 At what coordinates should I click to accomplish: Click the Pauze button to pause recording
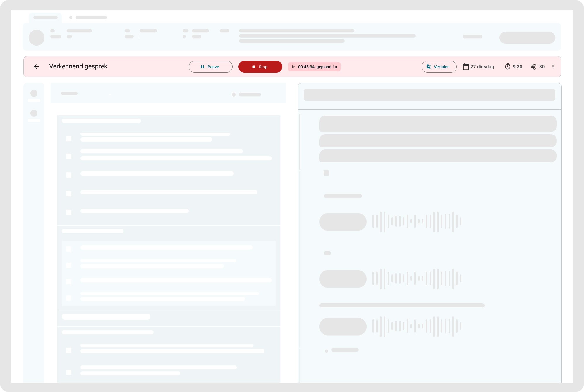tap(210, 66)
